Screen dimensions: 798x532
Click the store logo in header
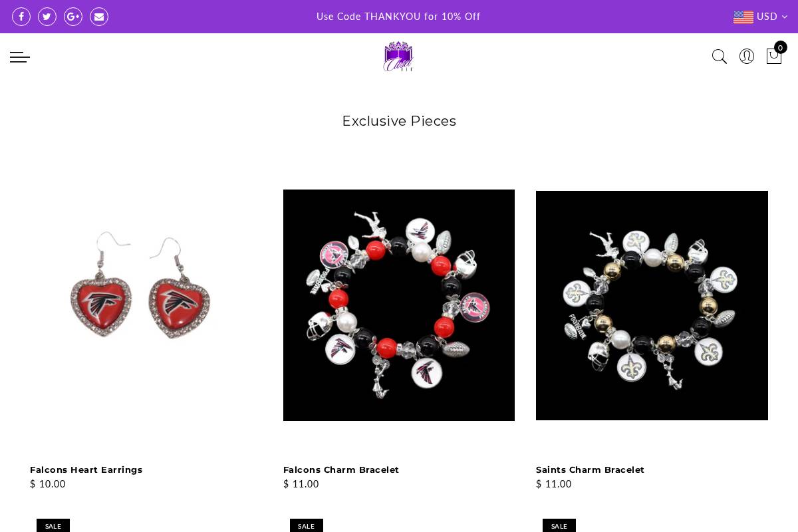click(x=398, y=57)
